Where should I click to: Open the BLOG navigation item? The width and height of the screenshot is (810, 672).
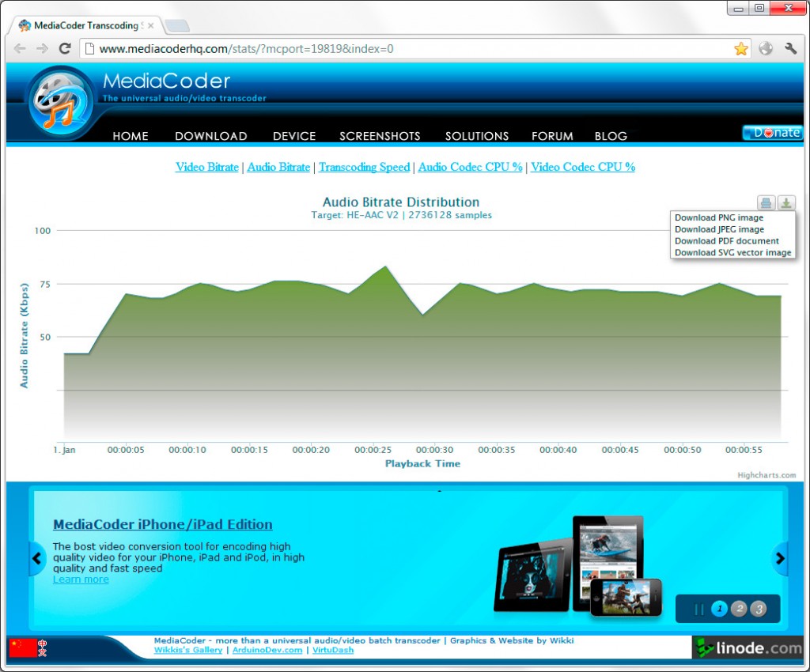click(611, 136)
